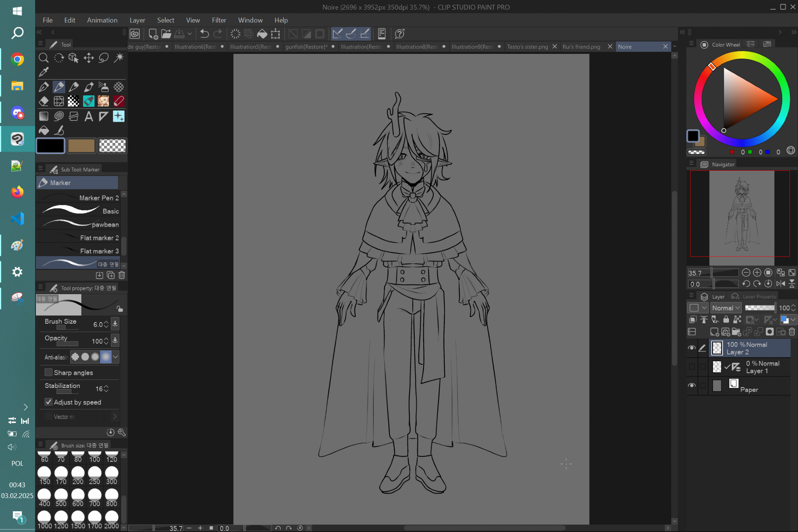Click the Clip Studio launcher icon
Viewport: 798px width, 532px height.
[x=135, y=34]
